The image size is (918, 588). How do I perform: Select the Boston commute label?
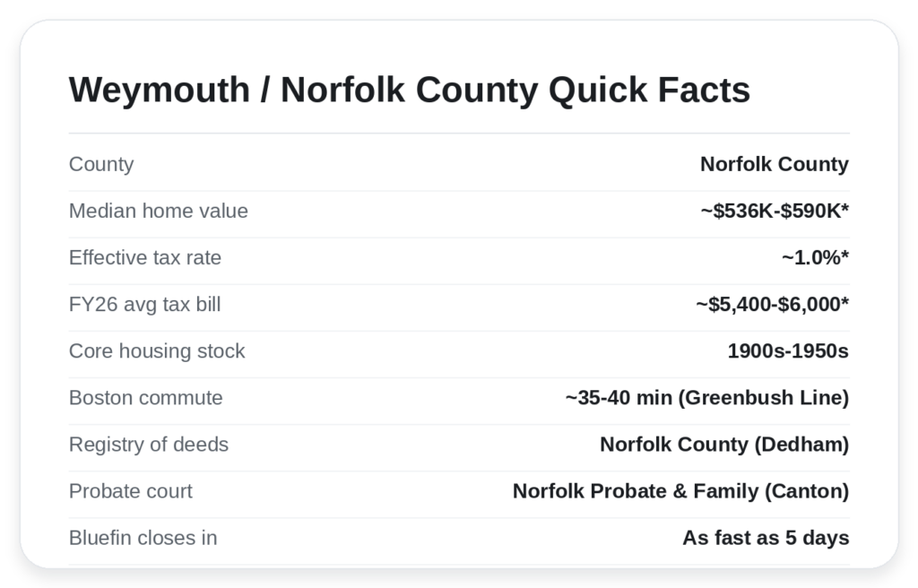tap(146, 398)
